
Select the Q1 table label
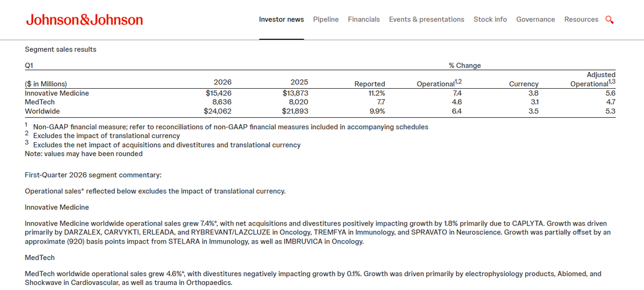point(29,66)
